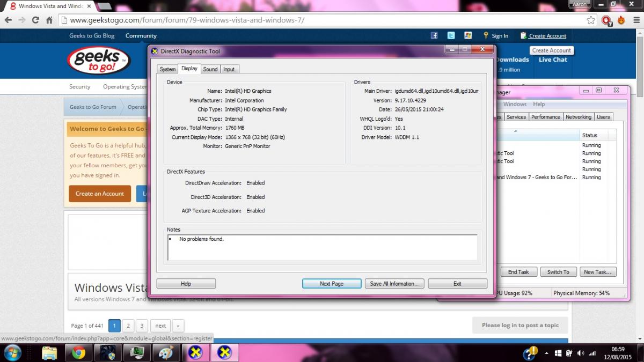Click the underlined Create Account link

pos(547,36)
